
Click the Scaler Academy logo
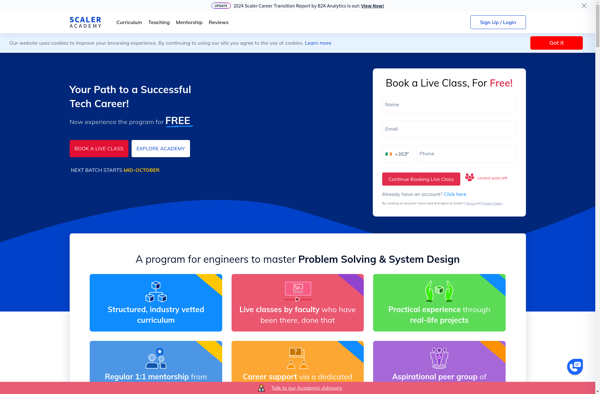(x=85, y=22)
